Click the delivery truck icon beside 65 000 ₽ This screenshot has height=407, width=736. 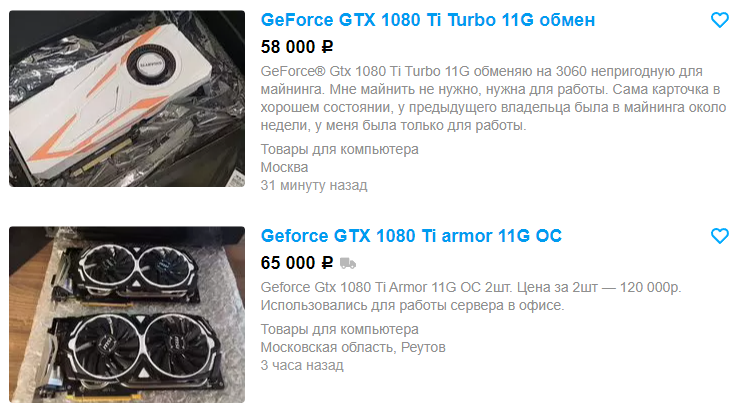pyautogui.click(x=348, y=263)
